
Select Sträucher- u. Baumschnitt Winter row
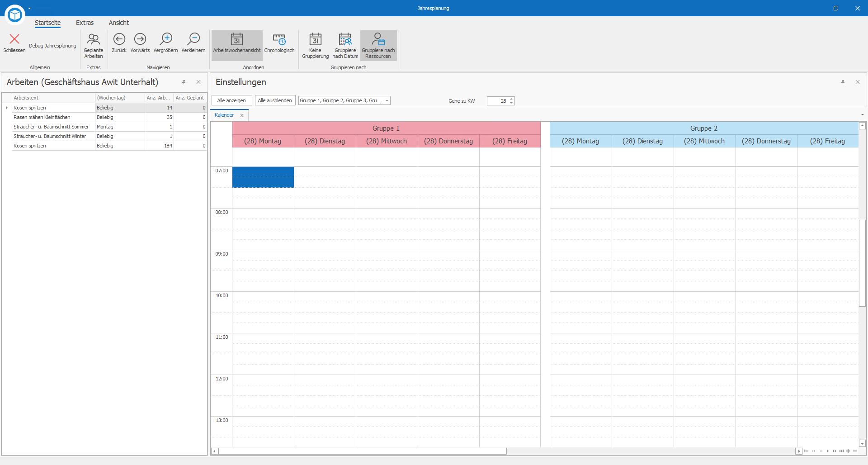(x=109, y=136)
